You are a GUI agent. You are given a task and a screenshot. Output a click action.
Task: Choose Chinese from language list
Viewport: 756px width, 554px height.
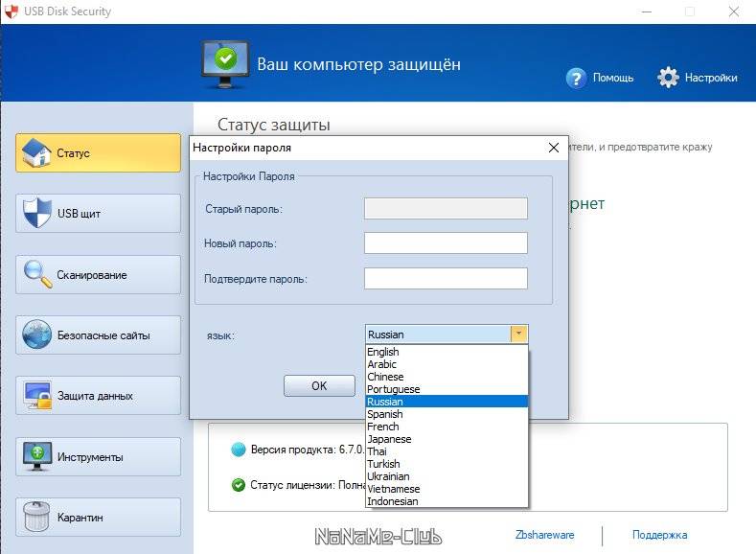(447, 377)
